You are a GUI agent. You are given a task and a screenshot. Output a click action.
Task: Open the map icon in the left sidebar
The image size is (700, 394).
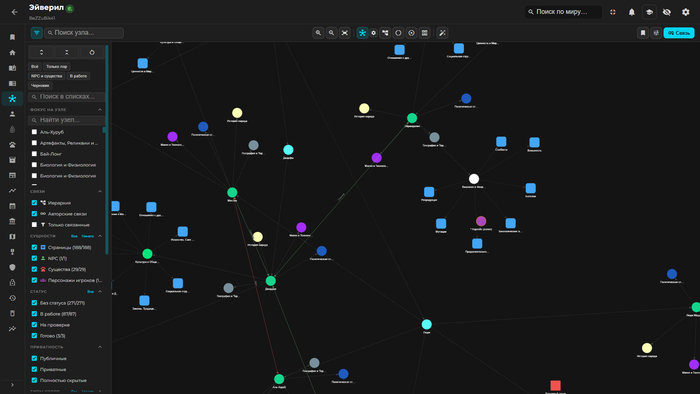[12, 236]
